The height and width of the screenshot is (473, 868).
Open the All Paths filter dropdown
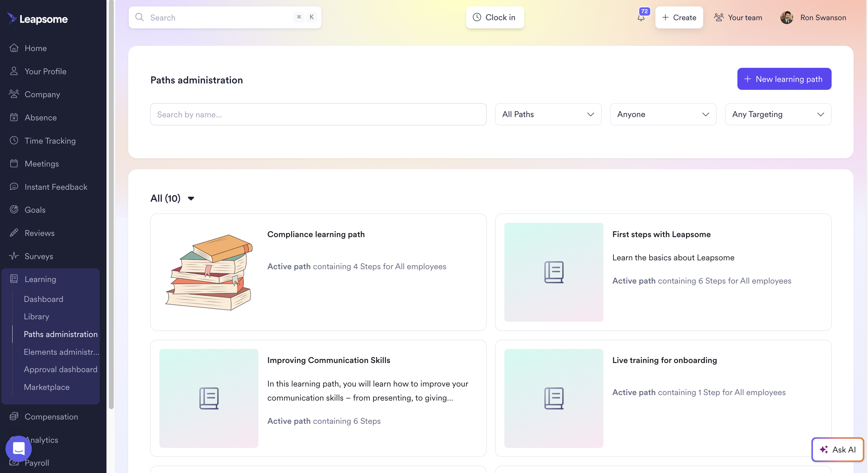tap(548, 114)
